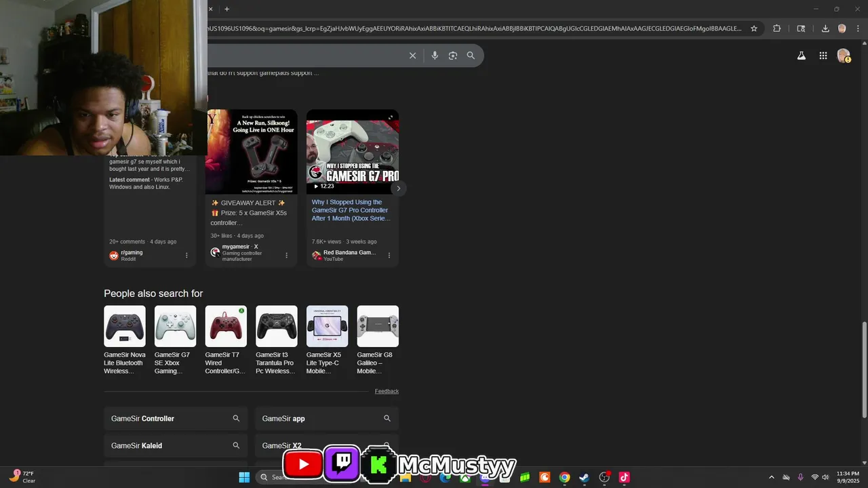
Task: Open the Google account avatar with warning badge
Action: coord(844,56)
